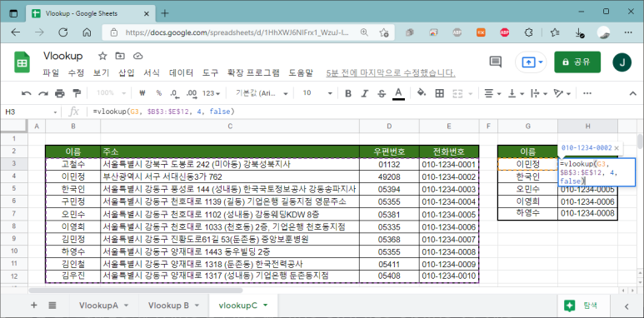Toggle italic formatting
644x318 pixels.
click(365, 93)
